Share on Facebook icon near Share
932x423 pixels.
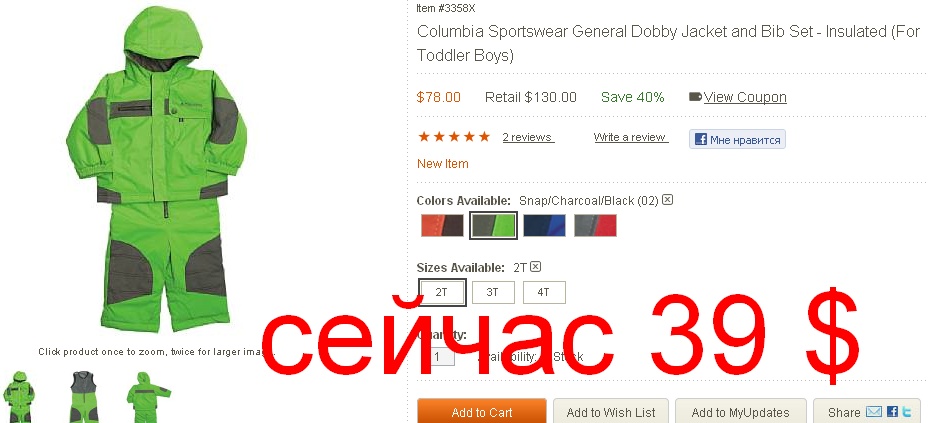point(892,412)
